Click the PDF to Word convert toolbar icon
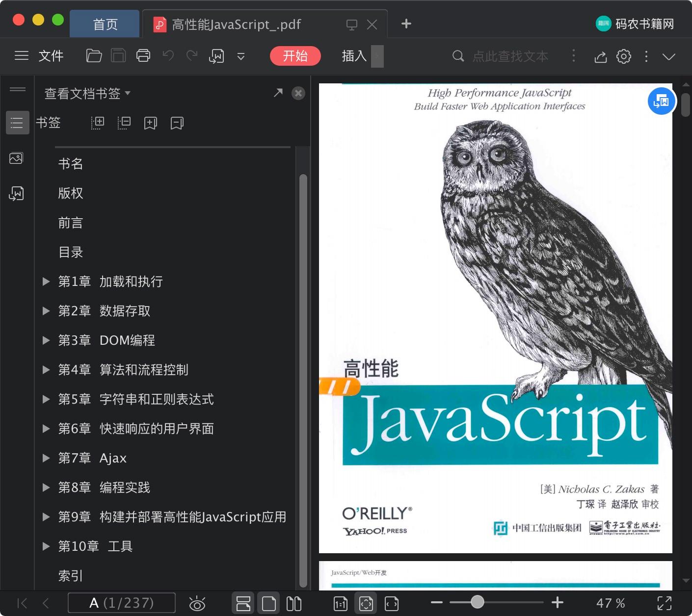Image resolution: width=692 pixels, height=616 pixels. tap(216, 56)
